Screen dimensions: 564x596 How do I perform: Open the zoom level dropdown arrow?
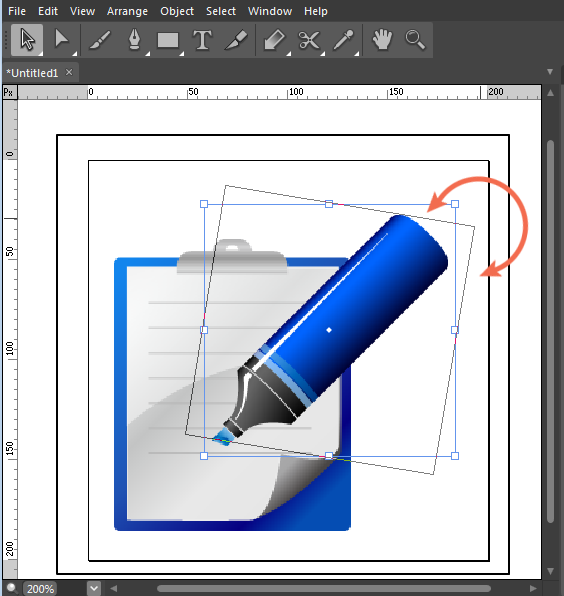pyautogui.click(x=94, y=588)
